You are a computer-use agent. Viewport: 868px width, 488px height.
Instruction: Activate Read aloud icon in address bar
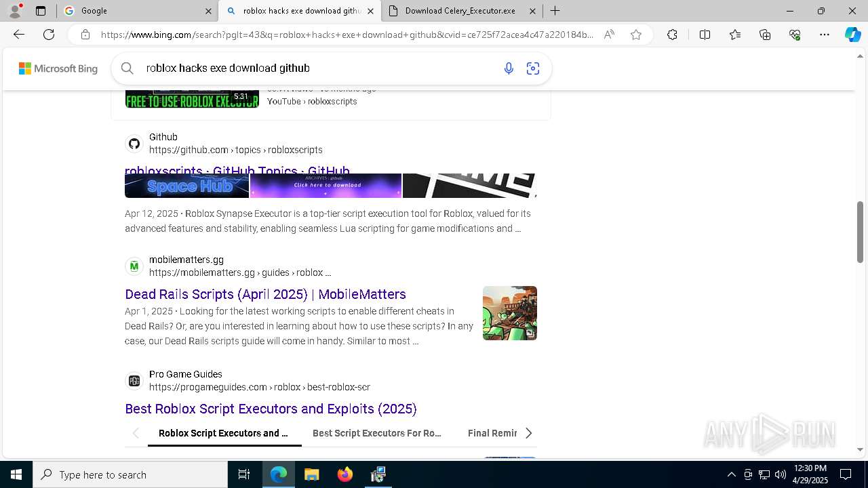[609, 35]
